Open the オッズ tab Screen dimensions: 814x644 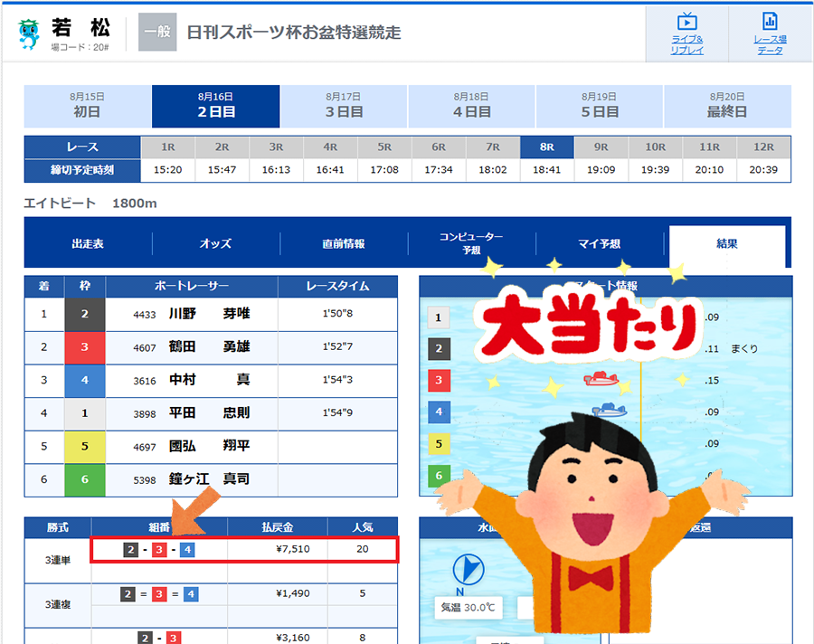click(x=215, y=243)
